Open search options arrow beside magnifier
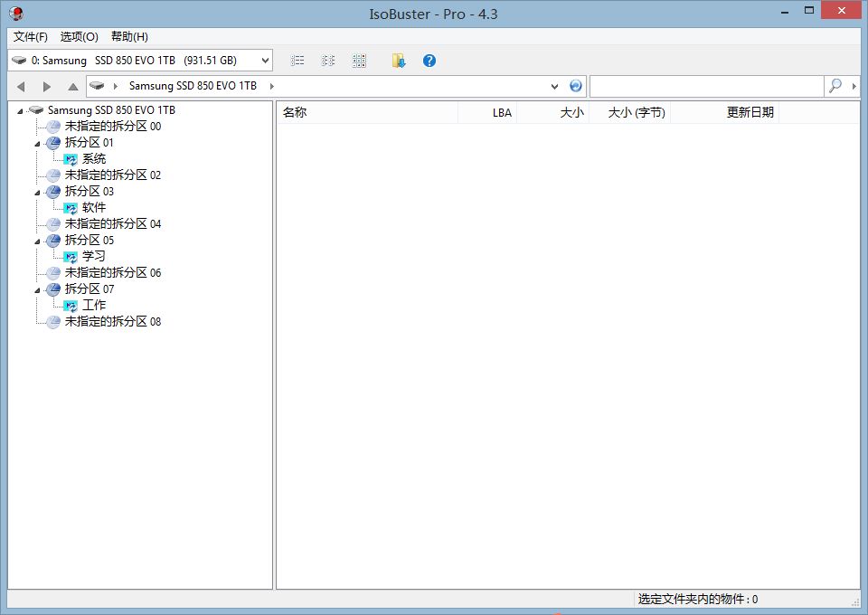The width and height of the screenshot is (868, 615). point(854,86)
